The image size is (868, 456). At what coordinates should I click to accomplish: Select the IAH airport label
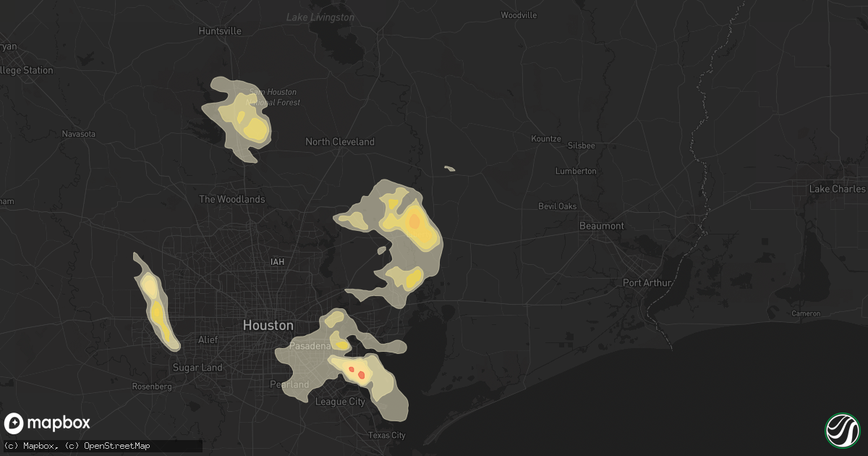[x=277, y=261]
